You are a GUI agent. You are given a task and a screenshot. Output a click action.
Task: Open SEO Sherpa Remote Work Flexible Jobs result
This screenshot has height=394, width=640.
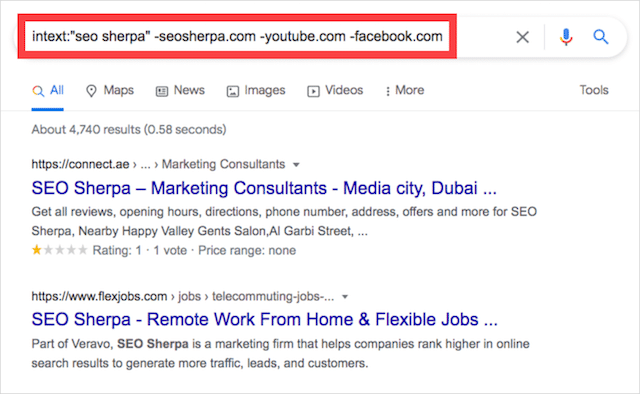pos(264,320)
